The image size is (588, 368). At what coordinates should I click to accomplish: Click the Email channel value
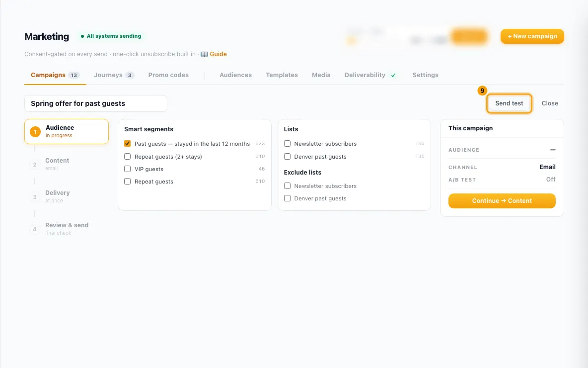(547, 167)
